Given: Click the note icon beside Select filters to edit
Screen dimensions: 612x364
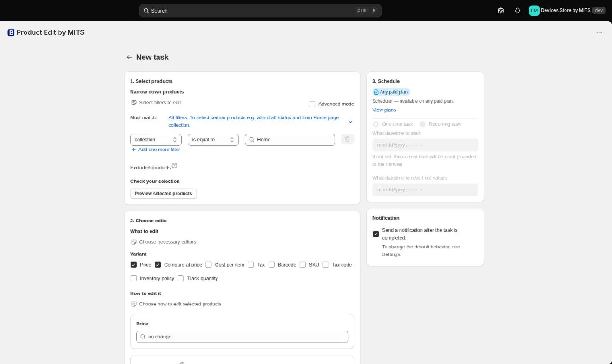Looking at the screenshot, I should click(x=134, y=102).
